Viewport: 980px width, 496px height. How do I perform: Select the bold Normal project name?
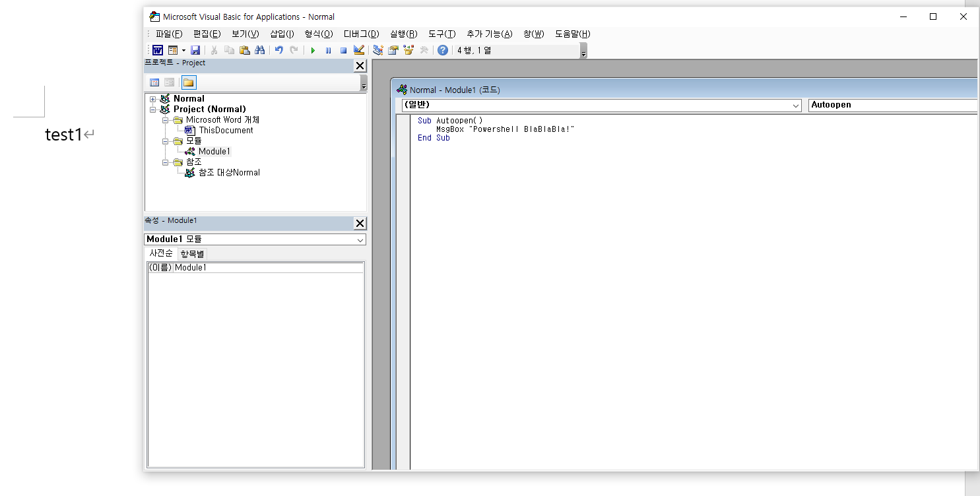(189, 99)
